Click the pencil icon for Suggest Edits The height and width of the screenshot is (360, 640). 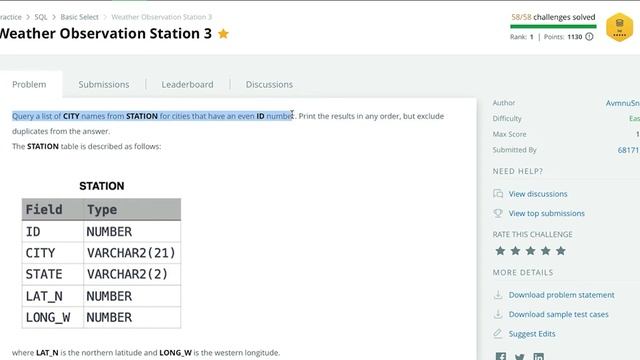[x=498, y=333]
